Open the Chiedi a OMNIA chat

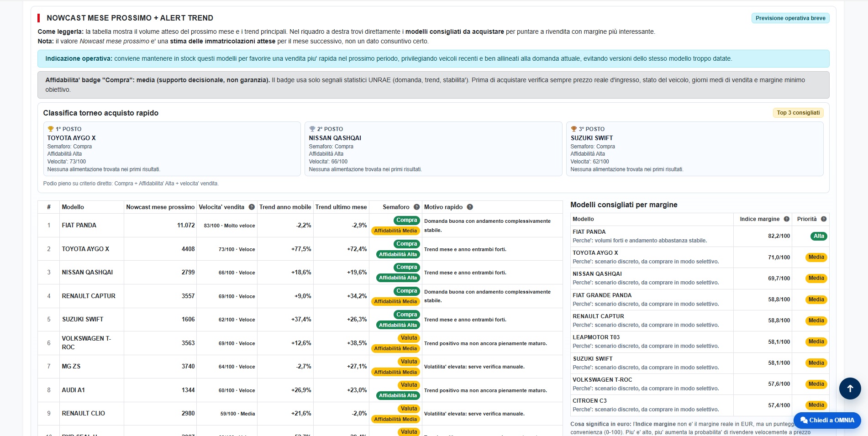pos(827,420)
